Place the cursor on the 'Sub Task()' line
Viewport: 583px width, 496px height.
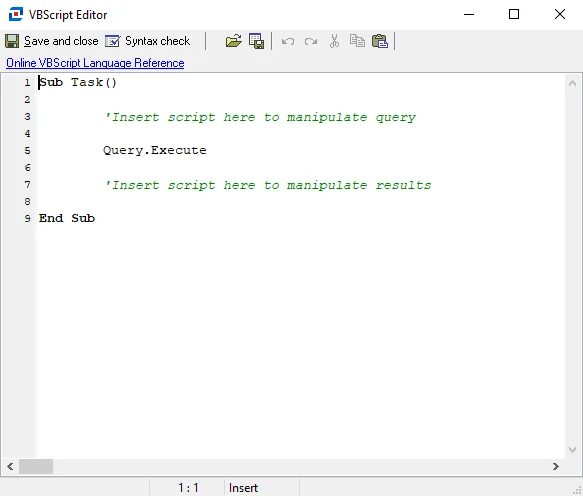[x=78, y=82]
